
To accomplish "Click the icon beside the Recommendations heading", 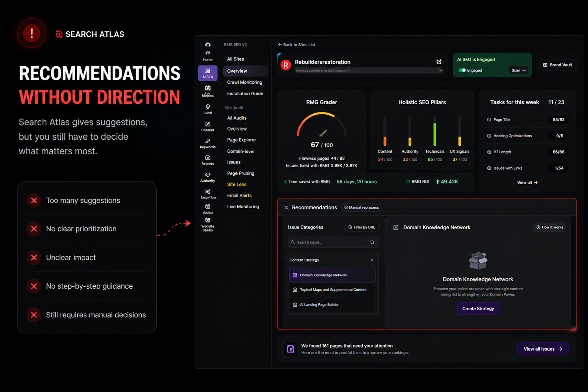I will (x=286, y=207).
